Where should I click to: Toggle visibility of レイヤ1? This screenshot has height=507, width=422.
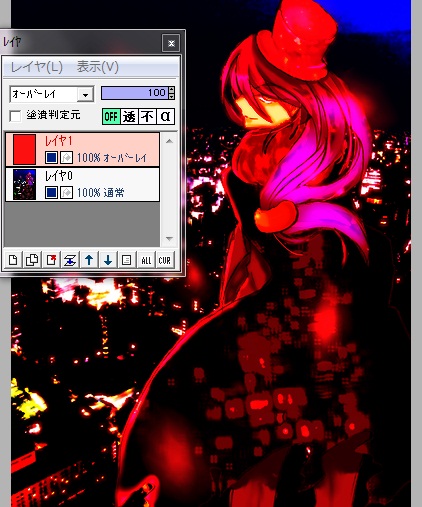coord(51,158)
